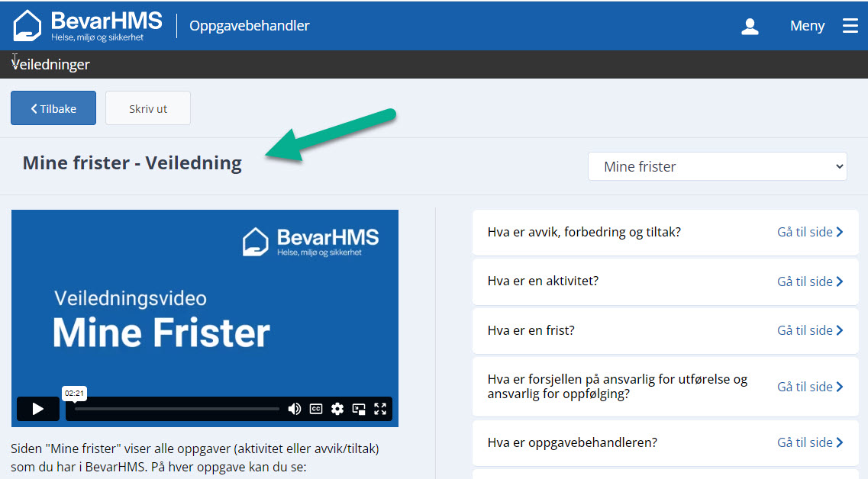
Task: Play the Mine Frister video
Action: click(x=37, y=409)
